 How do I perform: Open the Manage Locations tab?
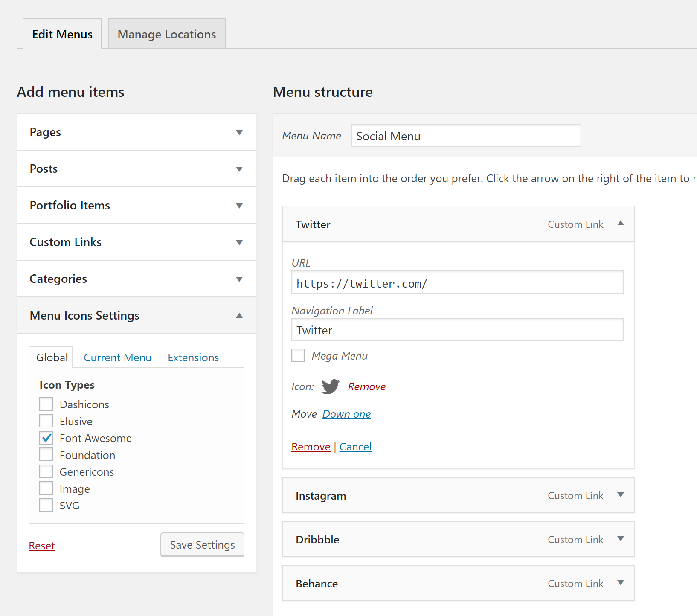pos(167,34)
